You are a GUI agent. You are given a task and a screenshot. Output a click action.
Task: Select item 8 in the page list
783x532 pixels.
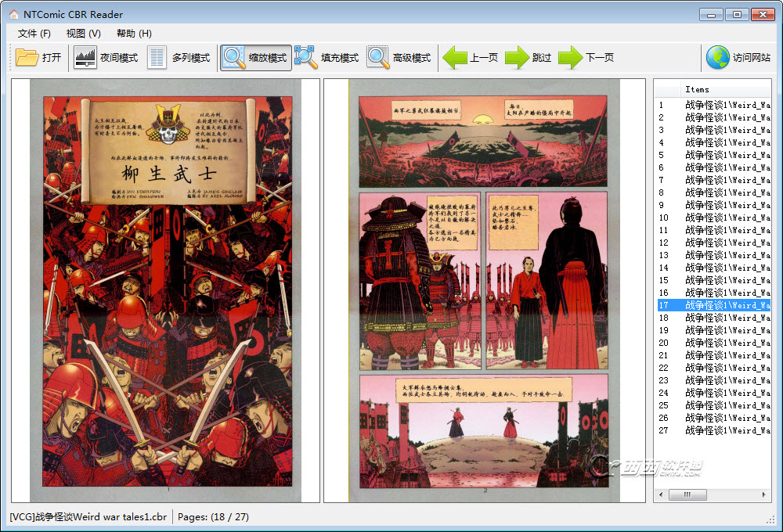714,192
